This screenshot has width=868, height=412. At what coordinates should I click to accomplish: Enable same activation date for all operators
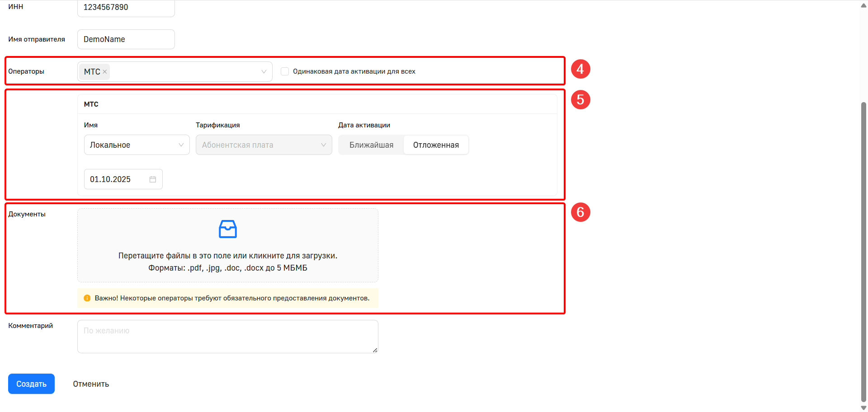pyautogui.click(x=285, y=71)
